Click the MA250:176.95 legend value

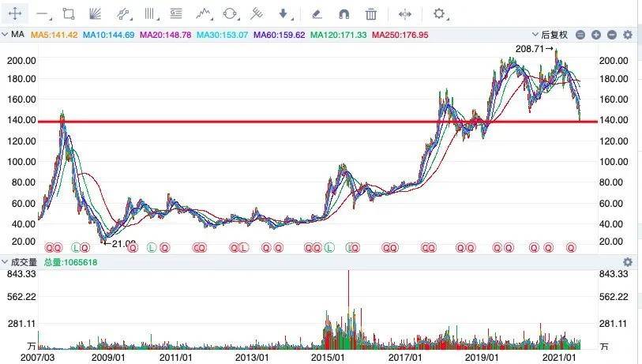pos(400,35)
